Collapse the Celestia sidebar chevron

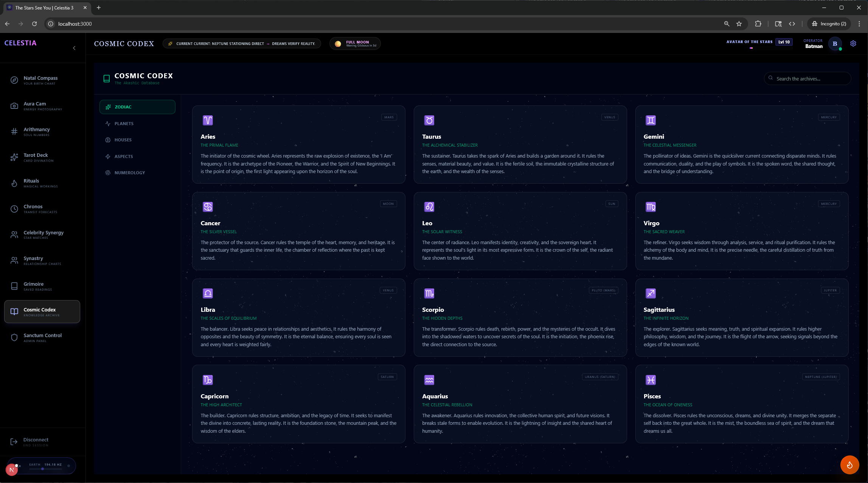(x=74, y=48)
